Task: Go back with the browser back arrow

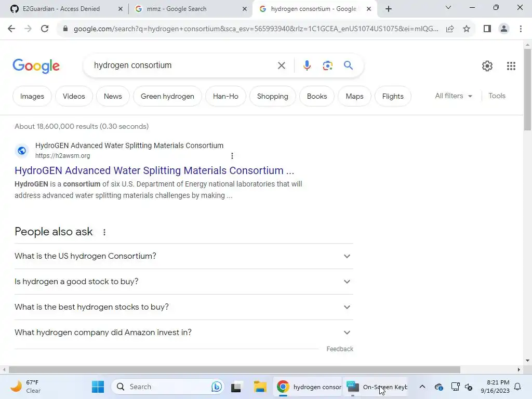Action: [11, 29]
